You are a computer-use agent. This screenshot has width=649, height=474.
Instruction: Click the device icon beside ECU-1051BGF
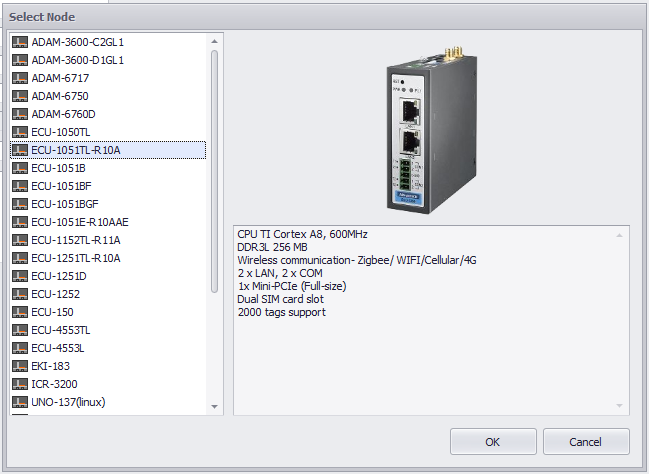(20, 204)
